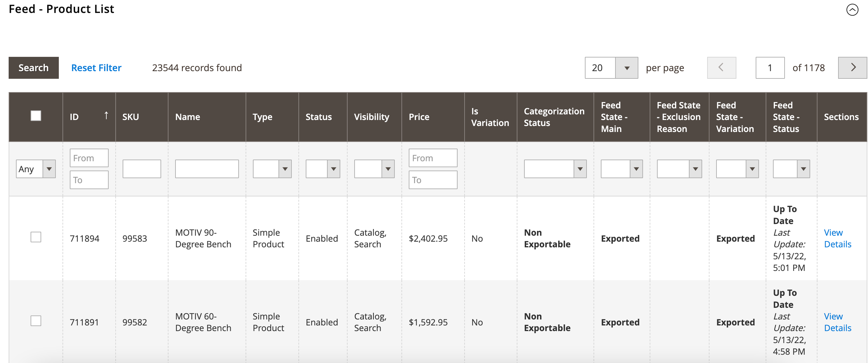Collapse the Feed - Product List section
This screenshot has height=363, width=868.
pyautogui.click(x=852, y=10)
